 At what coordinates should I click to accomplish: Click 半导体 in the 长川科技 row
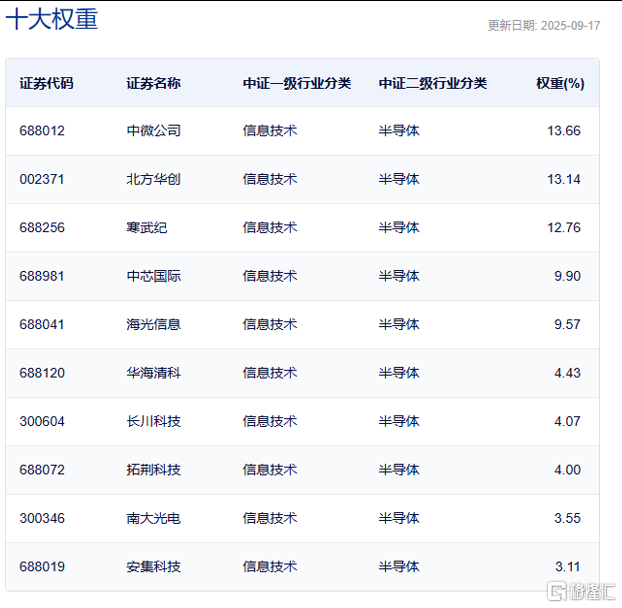pos(399,421)
